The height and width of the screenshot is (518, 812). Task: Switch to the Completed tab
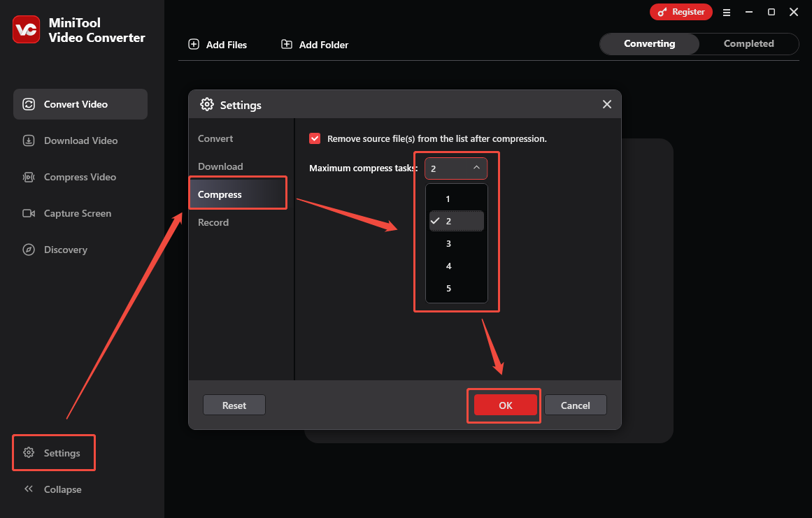point(749,44)
